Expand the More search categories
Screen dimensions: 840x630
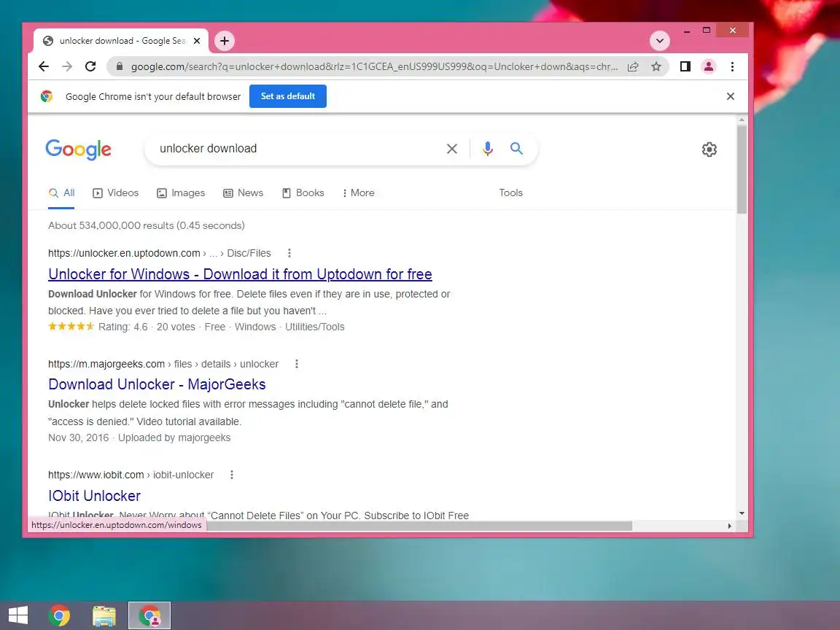[359, 192]
